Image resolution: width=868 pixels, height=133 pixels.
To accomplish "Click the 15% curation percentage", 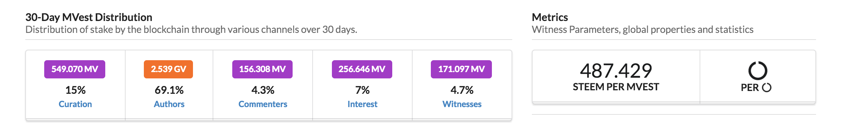I will click(75, 90).
